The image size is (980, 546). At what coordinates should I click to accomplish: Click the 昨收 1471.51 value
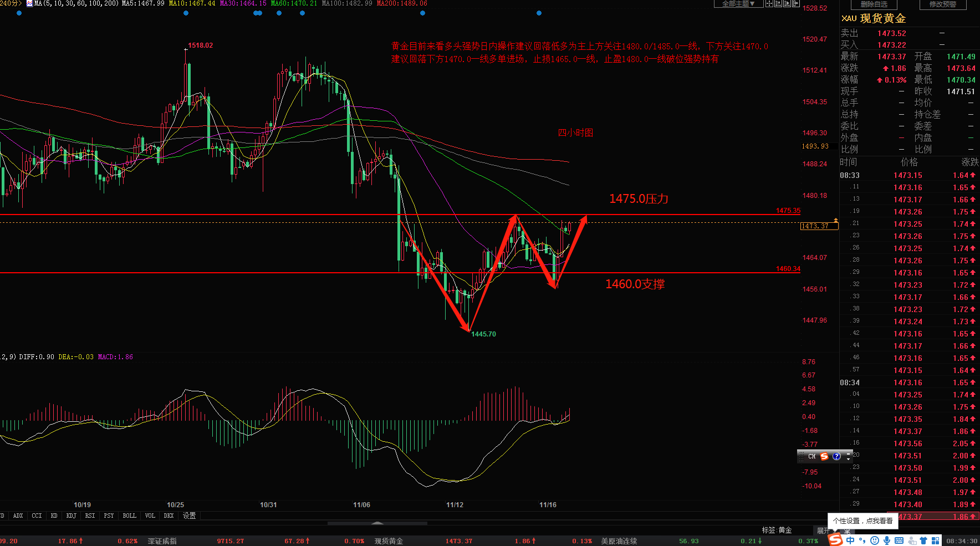click(961, 91)
